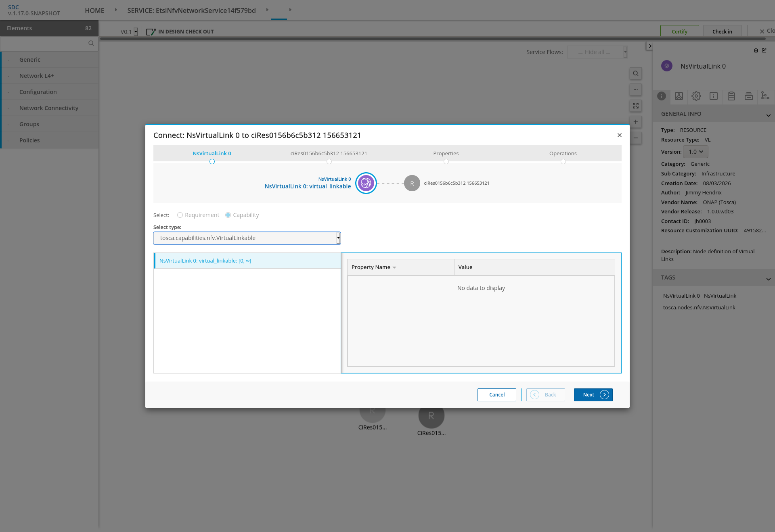The height and width of the screenshot is (532, 775).
Task: Collapse the GENERAL INFO section
Action: pos(769,115)
